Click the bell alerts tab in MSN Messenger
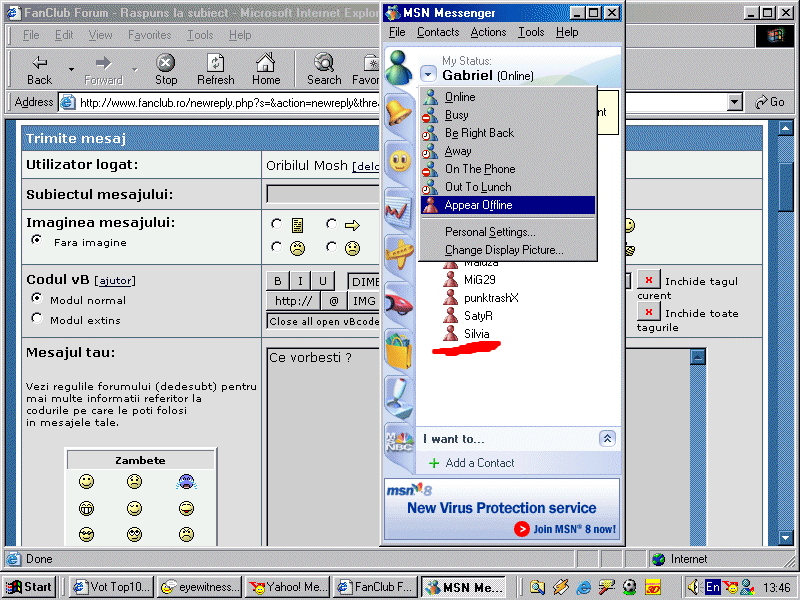This screenshot has height=600, width=800. coord(398,111)
